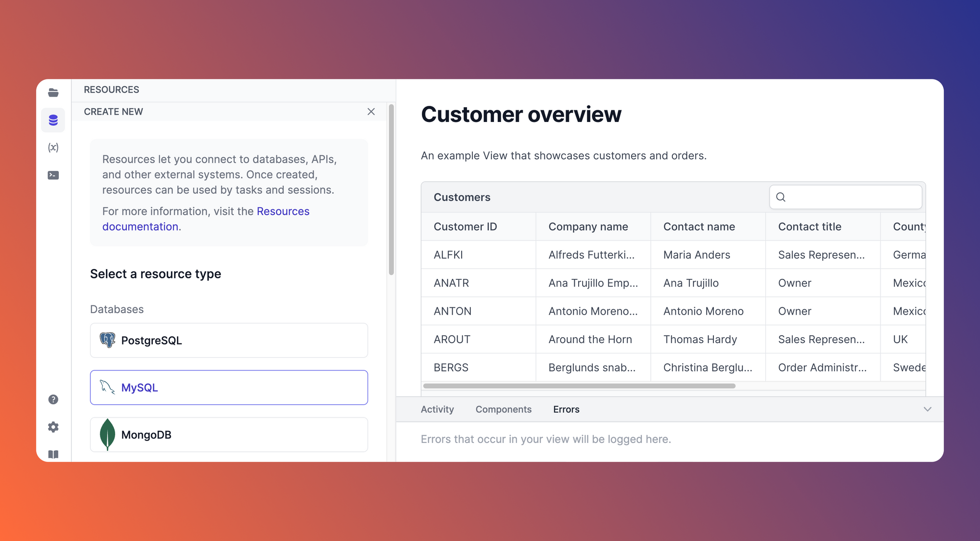Open the files folder icon in sidebar
The width and height of the screenshot is (980, 541).
pos(53,93)
